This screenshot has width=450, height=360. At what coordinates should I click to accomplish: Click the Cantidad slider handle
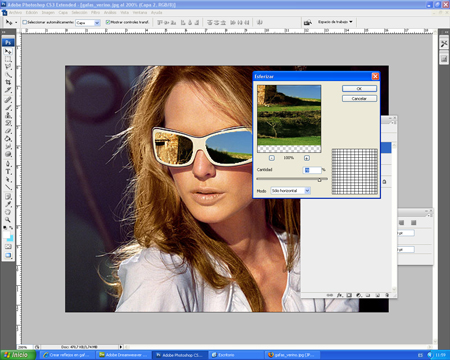[319, 180]
